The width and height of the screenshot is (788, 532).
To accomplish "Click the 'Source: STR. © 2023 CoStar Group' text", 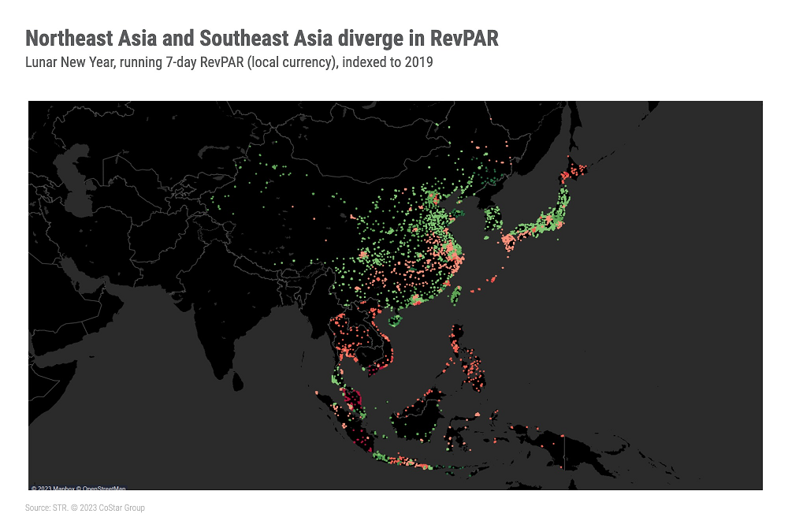I will pyautogui.click(x=85, y=508).
